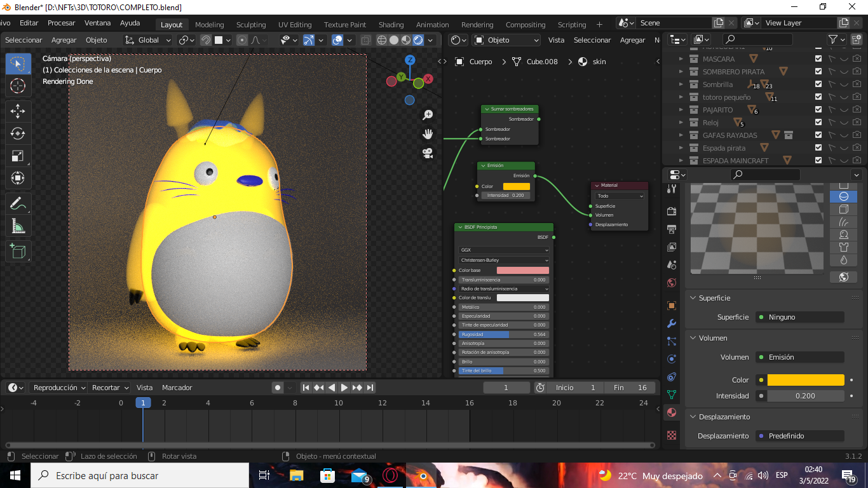Image resolution: width=868 pixels, height=488 pixels.
Task: Click Agregar in the 3D viewport header
Action: coord(64,40)
